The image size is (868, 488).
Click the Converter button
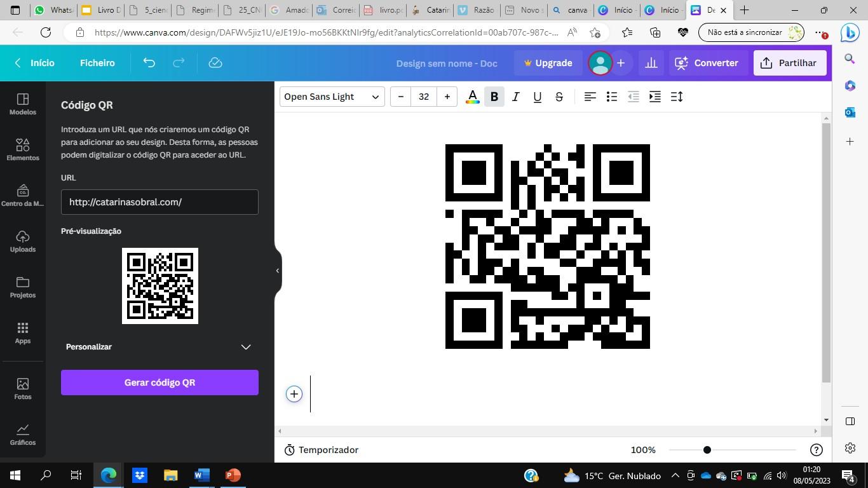pos(707,63)
